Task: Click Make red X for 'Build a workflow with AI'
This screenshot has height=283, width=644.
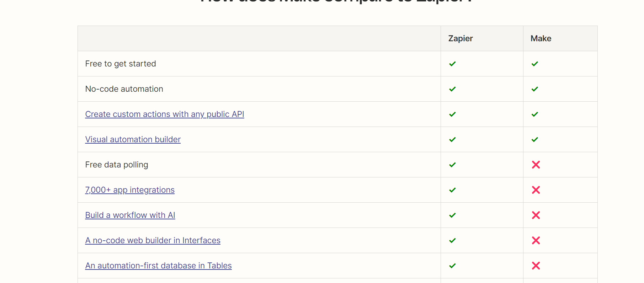Action: (x=536, y=215)
